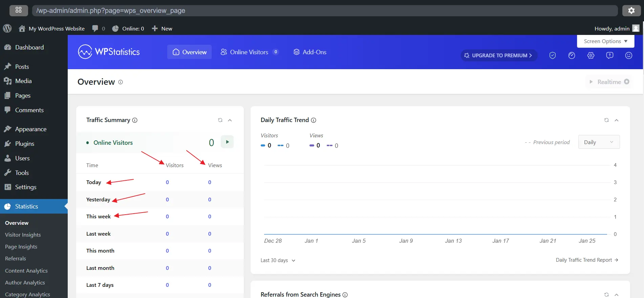Viewport: 644px width, 298px height.
Task: Toggle Visitors dashed previous legend
Action: tap(283, 145)
